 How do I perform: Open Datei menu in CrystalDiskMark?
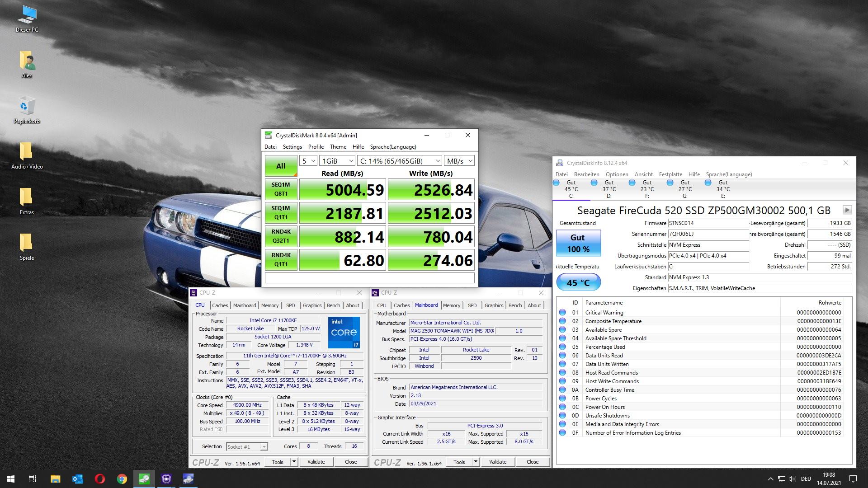(270, 147)
